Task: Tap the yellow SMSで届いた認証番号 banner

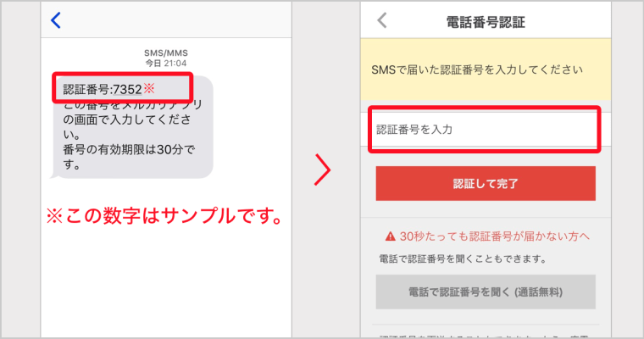Action: [486, 69]
